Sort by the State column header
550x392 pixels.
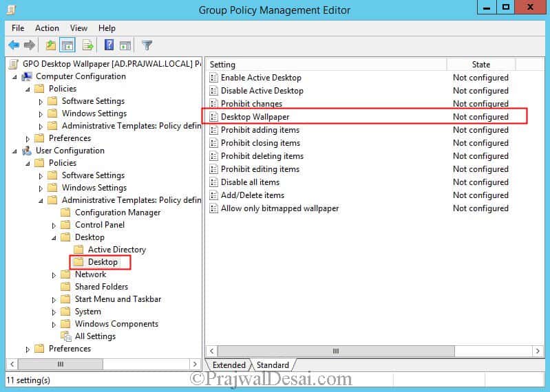pyautogui.click(x=481, y=65)
